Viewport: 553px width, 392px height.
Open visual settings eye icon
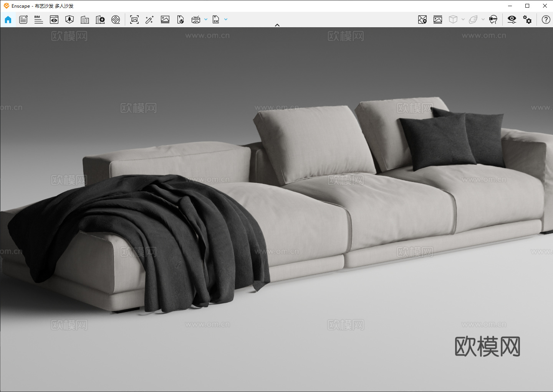click(x=512, y=20)
